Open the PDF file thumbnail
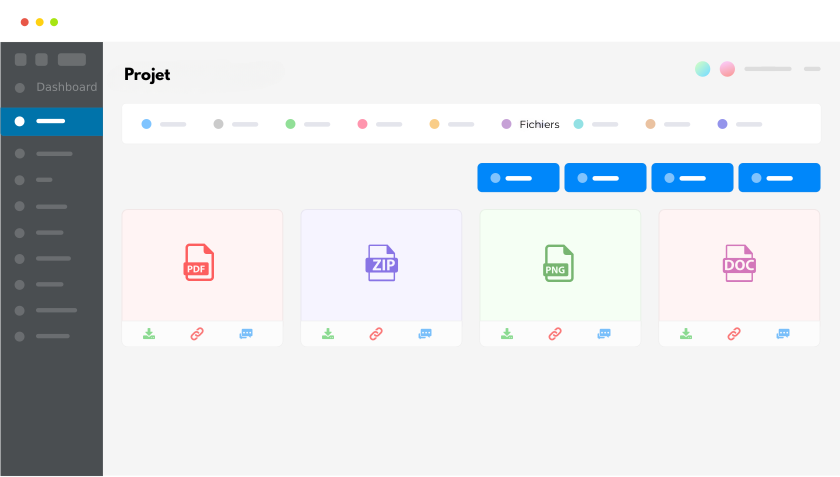Screen dimensions: 840x477 [x=201, y=264]
